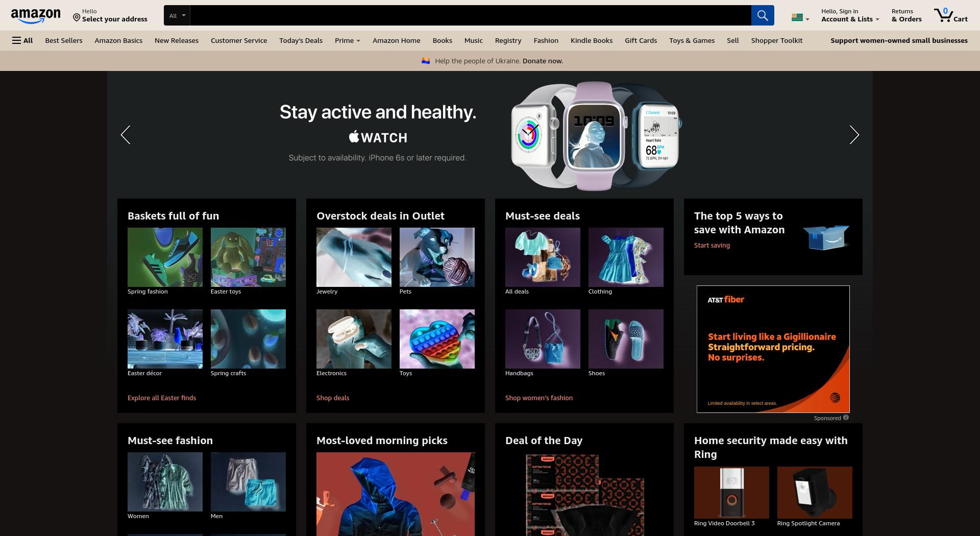Navigate to Amazon Home
Image resolution: width=980 pixels, height=536 pixels.
pyautogui.click(x=397, y=40)
